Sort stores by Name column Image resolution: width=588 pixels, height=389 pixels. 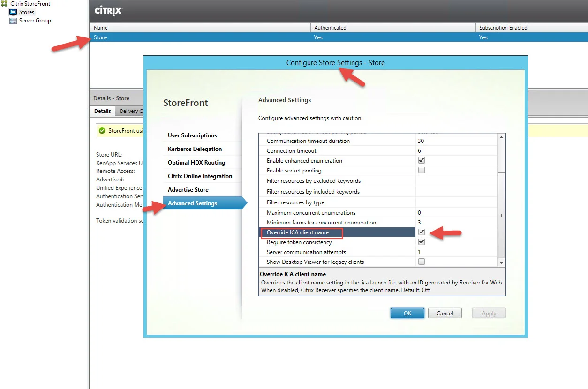click(200, 28)
